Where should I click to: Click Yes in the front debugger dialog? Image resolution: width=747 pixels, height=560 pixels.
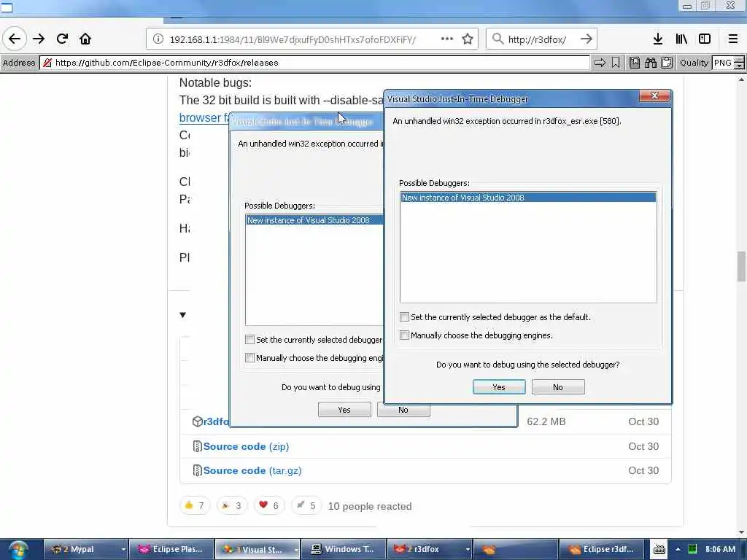pos(499,387)
